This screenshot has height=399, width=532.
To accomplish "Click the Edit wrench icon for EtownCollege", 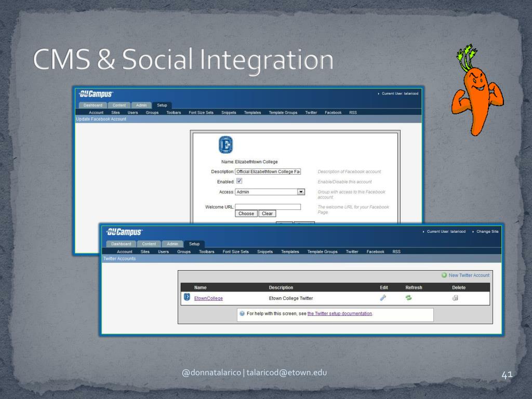I will 383,298.
